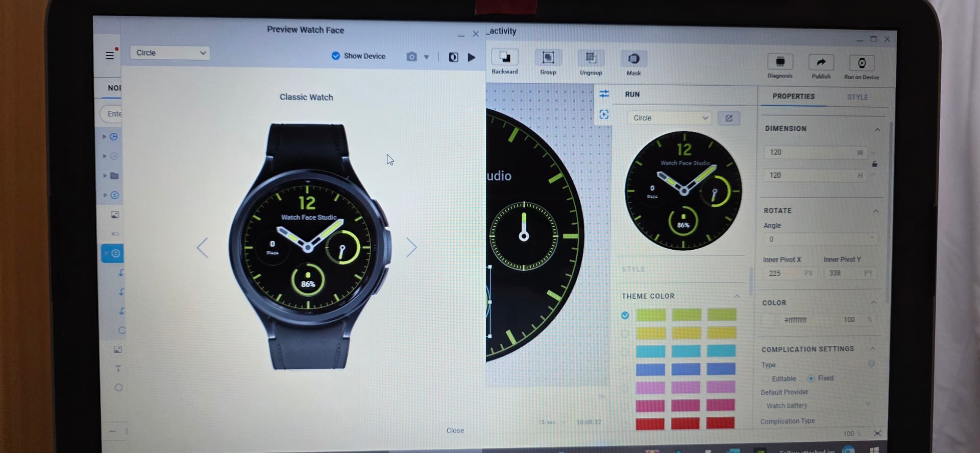Open the Run preview in a pop-out window
Screen dimensions: 980x453
728,118
